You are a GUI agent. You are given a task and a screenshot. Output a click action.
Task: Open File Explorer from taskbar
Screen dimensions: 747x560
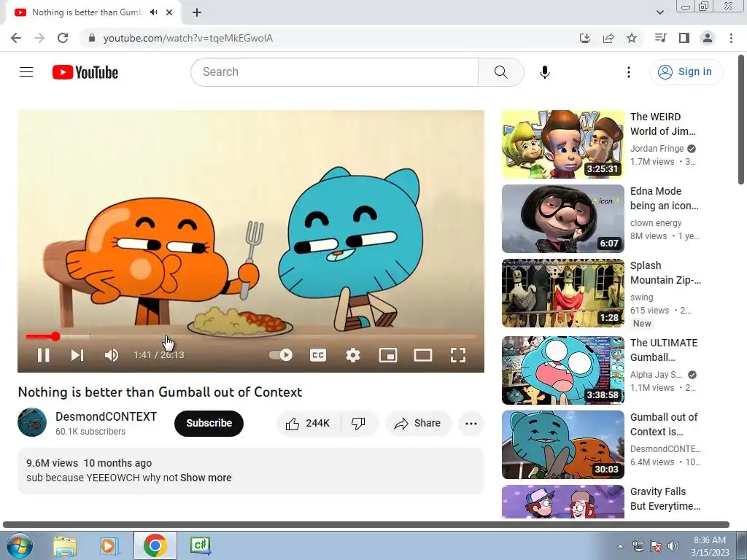pos(65,545)
